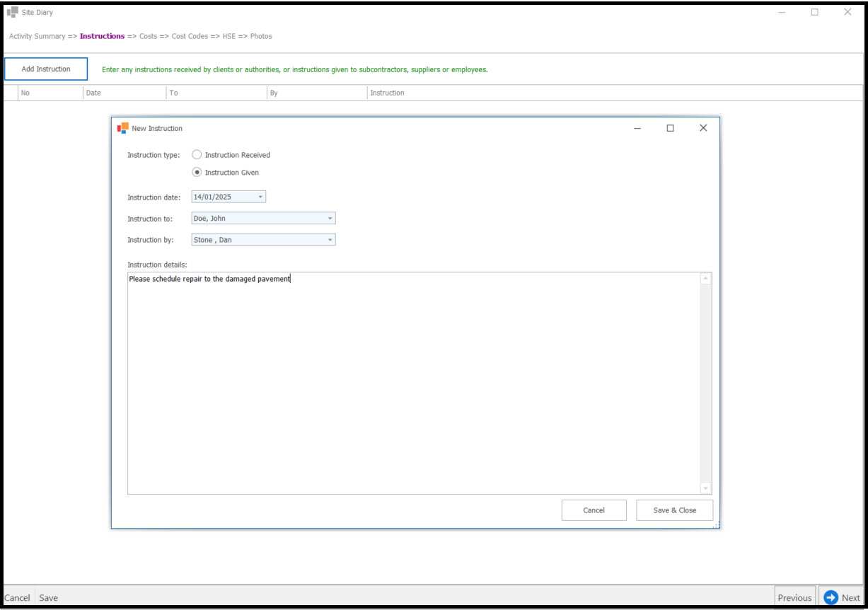Click Save & Close button

click(x=674, y=510)
